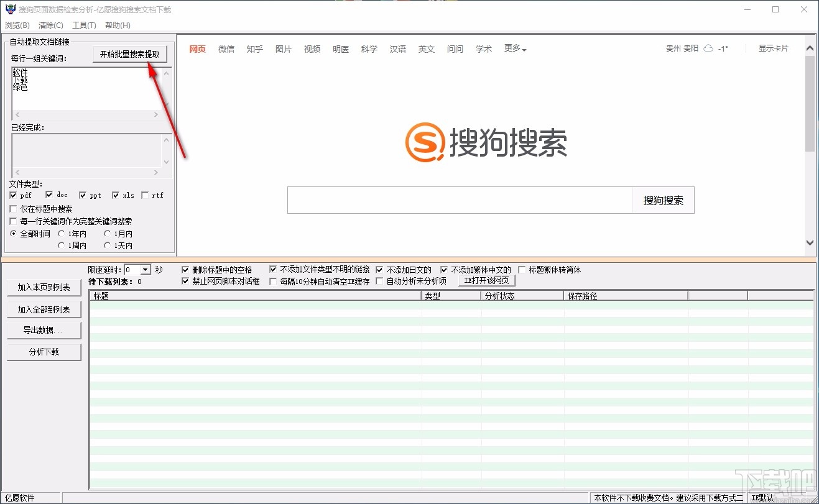
Task: Click the 搜狗搜索 search button
Action: 662,199
